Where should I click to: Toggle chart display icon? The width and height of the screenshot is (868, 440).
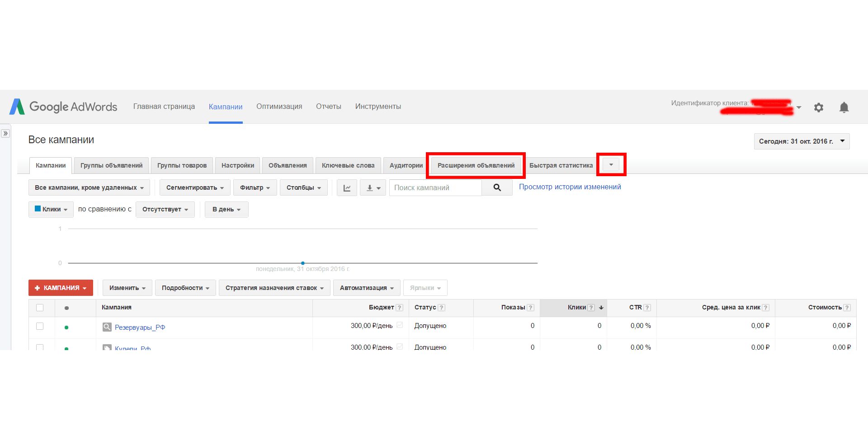[x=347, y=188]
